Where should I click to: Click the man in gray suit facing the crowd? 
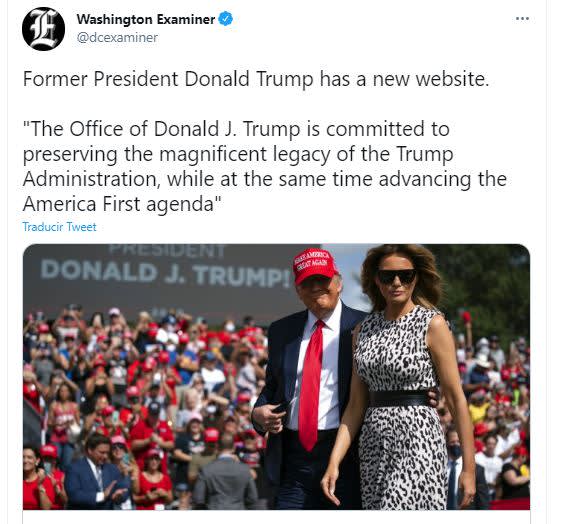(225, 475)
